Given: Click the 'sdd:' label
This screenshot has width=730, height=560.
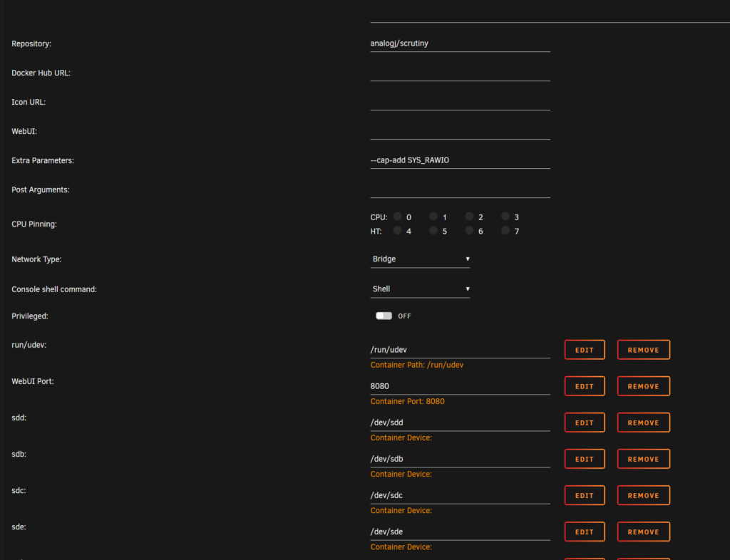Looking at the screenshot, I should [x=19, y=418].
